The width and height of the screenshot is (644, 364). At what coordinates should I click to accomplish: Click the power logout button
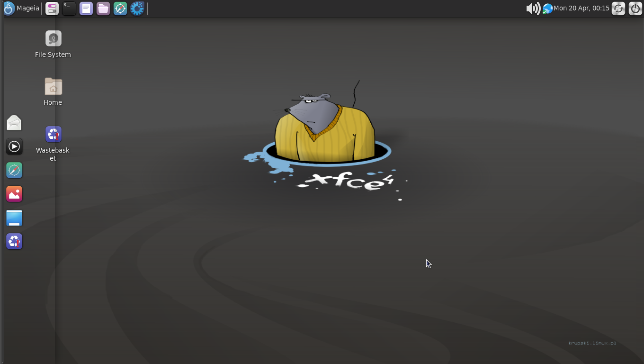pos(635,8)
